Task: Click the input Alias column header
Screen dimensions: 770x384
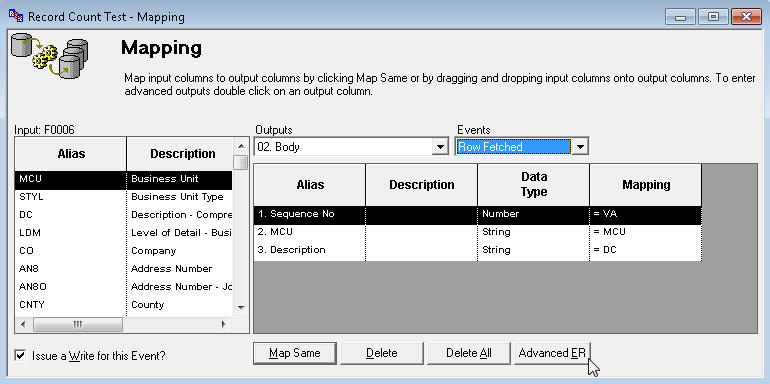Action: [71, 154]
